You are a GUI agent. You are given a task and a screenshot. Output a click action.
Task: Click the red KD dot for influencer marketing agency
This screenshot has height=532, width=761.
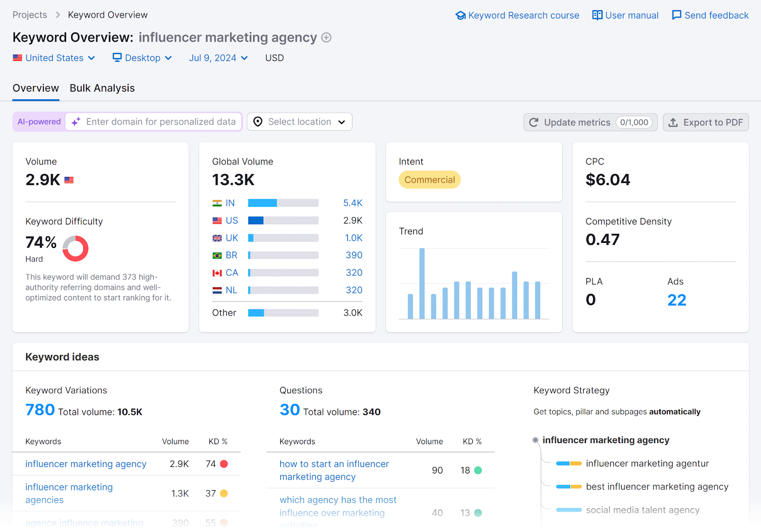224,464
